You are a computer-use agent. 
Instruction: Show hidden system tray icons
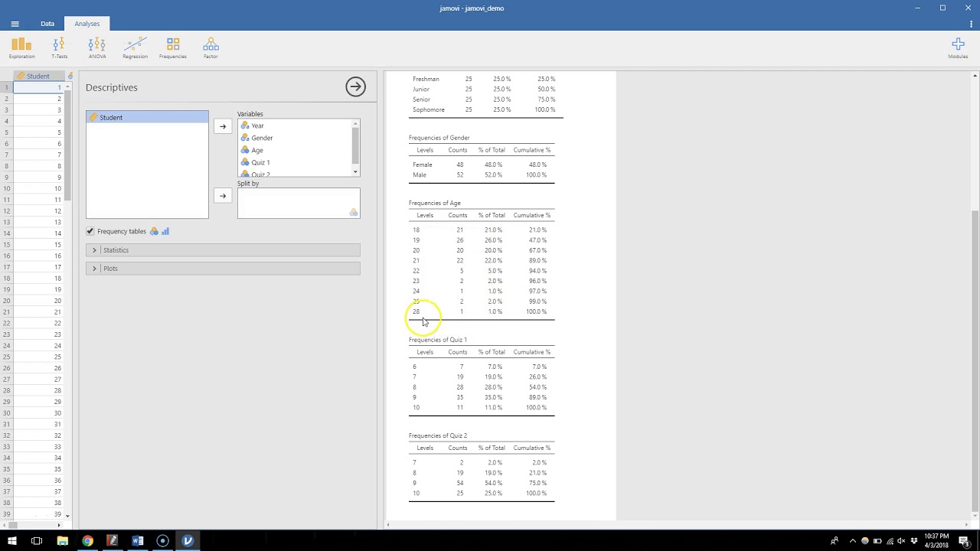click(x=853, y=541)
